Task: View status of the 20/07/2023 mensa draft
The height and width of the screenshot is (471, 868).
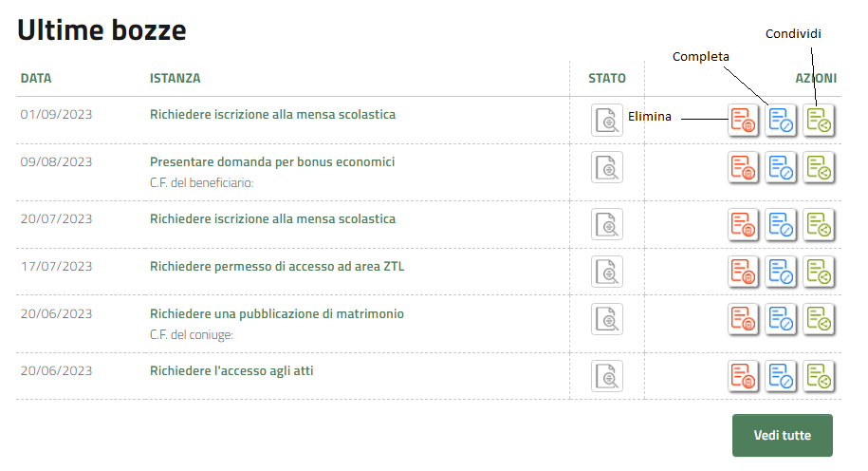Action: 607,224
